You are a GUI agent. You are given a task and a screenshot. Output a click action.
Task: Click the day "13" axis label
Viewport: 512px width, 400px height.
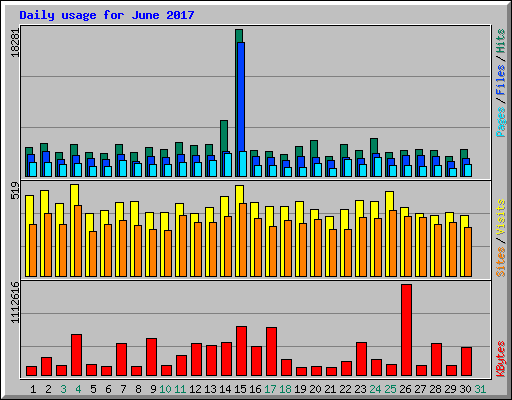[x=210, y=389]
